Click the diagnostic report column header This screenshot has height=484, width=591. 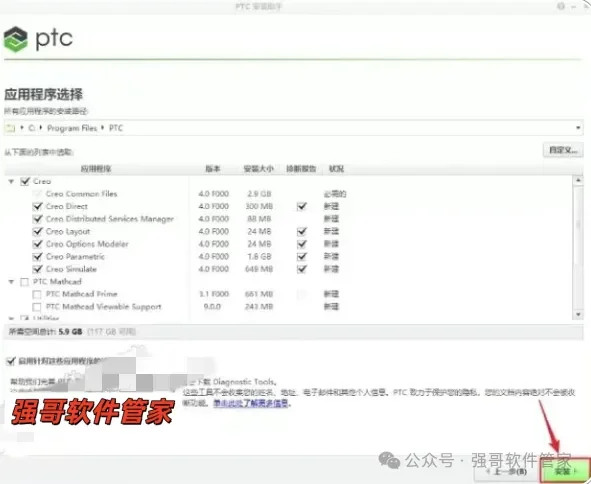[x=301, y=169]
